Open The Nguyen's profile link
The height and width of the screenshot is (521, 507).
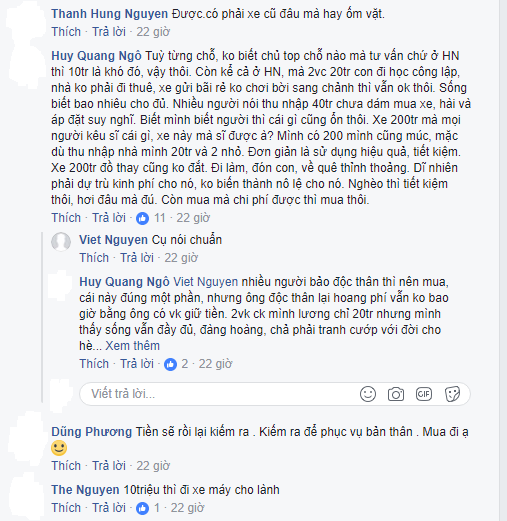coord(85,490)
